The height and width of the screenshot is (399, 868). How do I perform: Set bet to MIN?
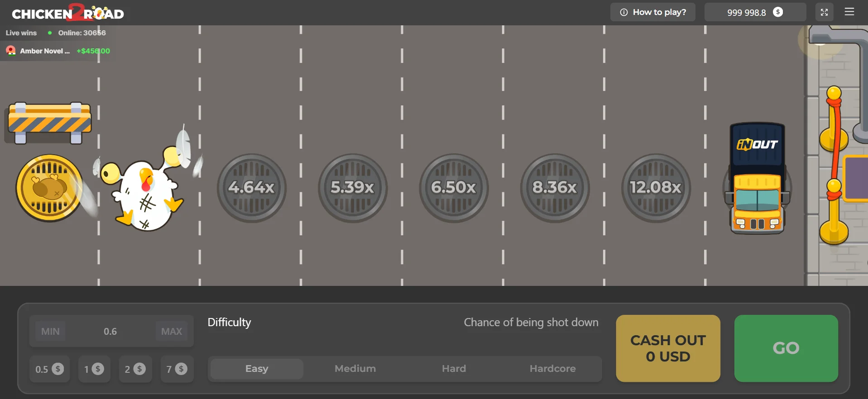click(x=50, y=332)
